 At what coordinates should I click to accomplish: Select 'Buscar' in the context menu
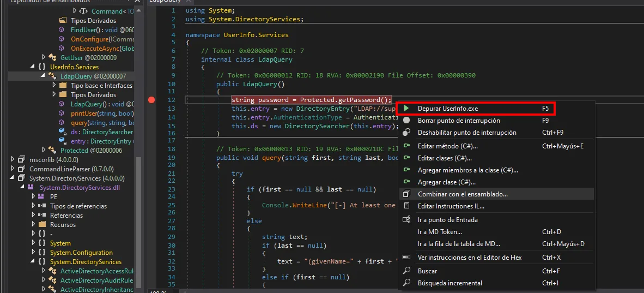(x=496, y=271)
